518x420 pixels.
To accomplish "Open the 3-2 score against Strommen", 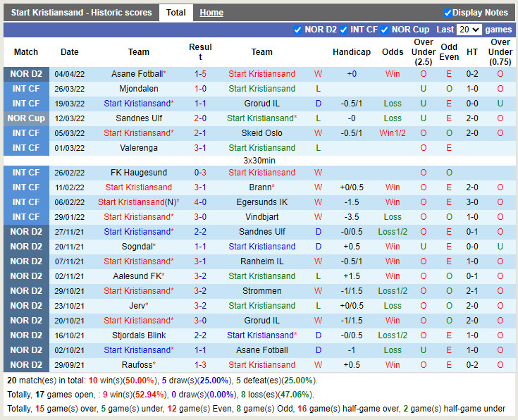I will coord(200,291).
